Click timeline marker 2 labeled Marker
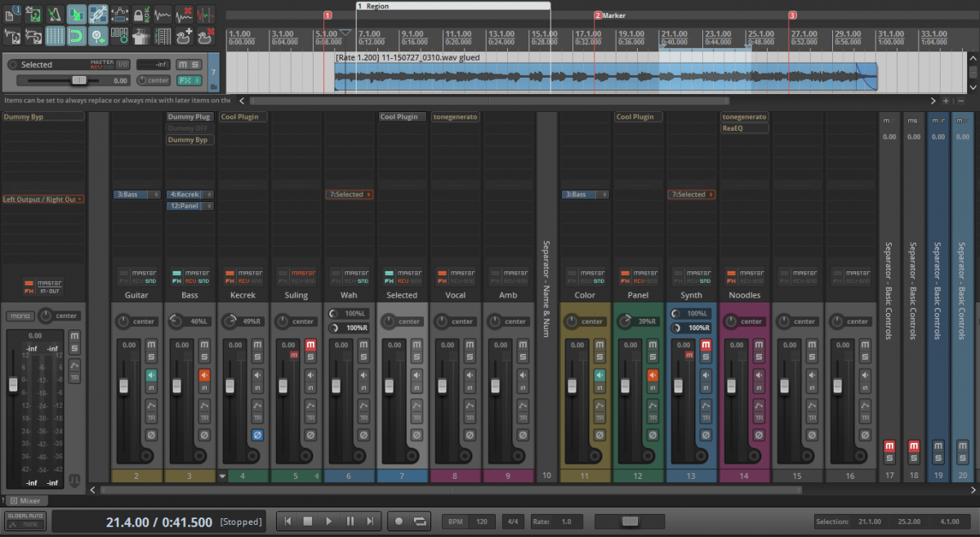 point(599,16)
